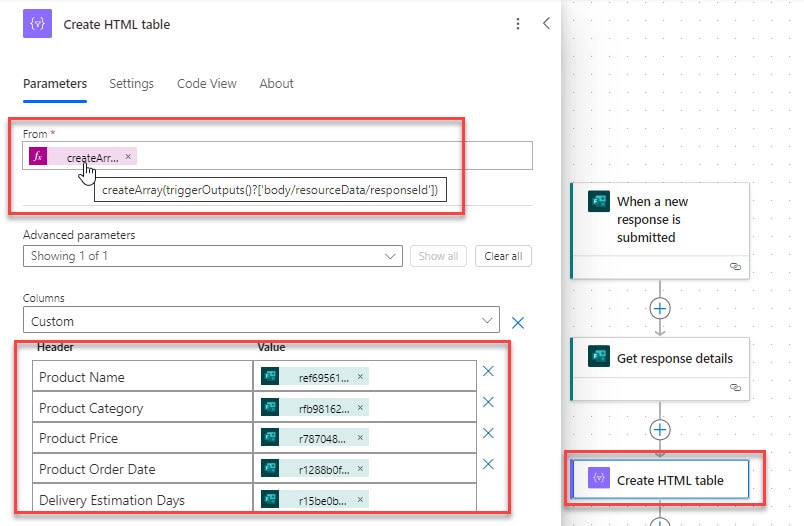Delete the Product Name row
804x526 pixels.
point(488,371)
